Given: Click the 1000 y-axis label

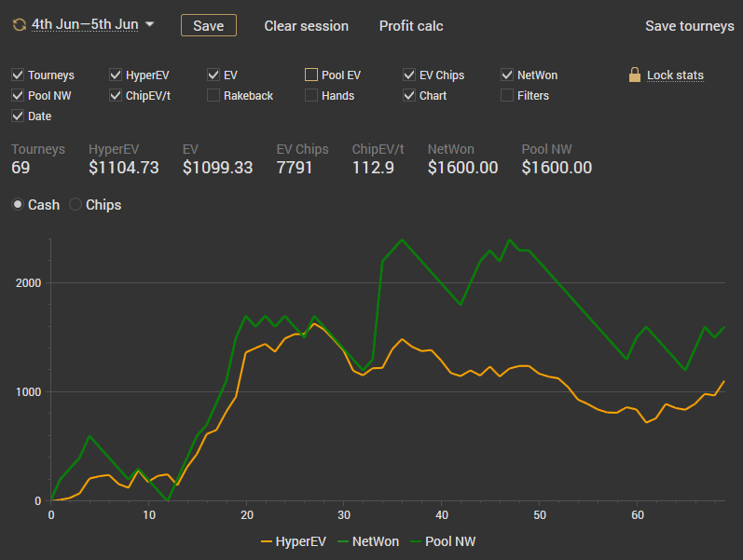Looking at the screenshot, I should click(x=28, y=391).
